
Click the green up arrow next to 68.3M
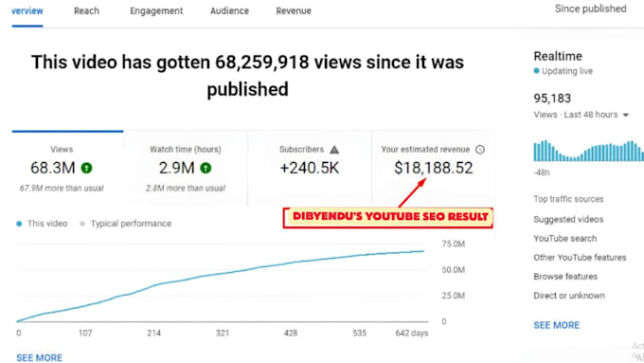coord(87,168)
